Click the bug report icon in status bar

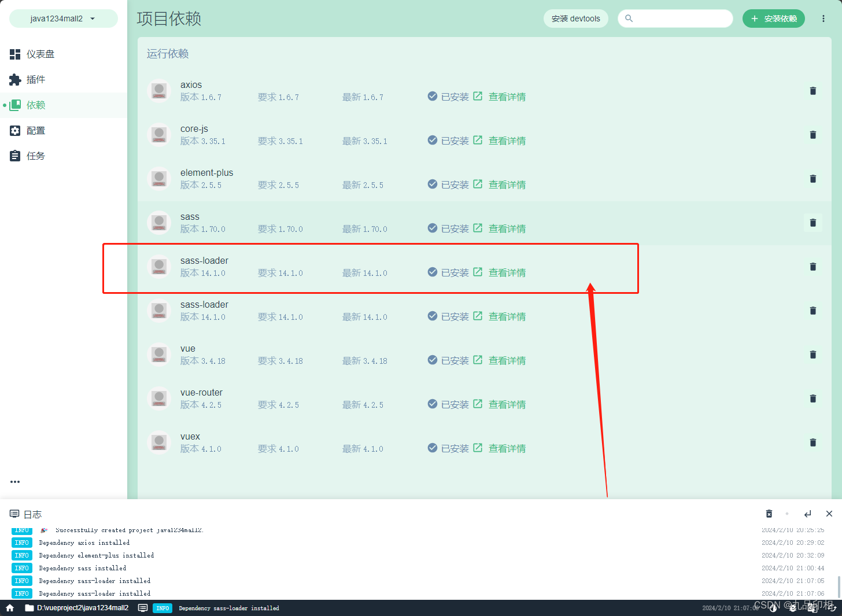(793, 607)
